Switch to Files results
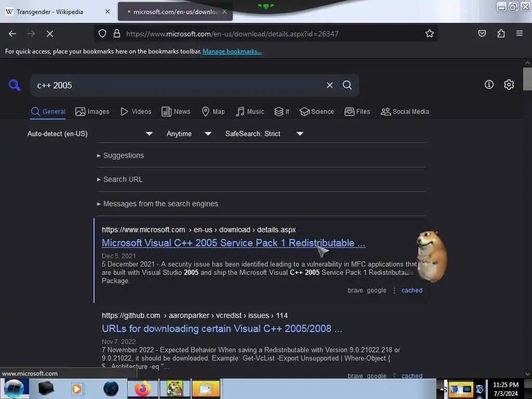 pos(357,112)
